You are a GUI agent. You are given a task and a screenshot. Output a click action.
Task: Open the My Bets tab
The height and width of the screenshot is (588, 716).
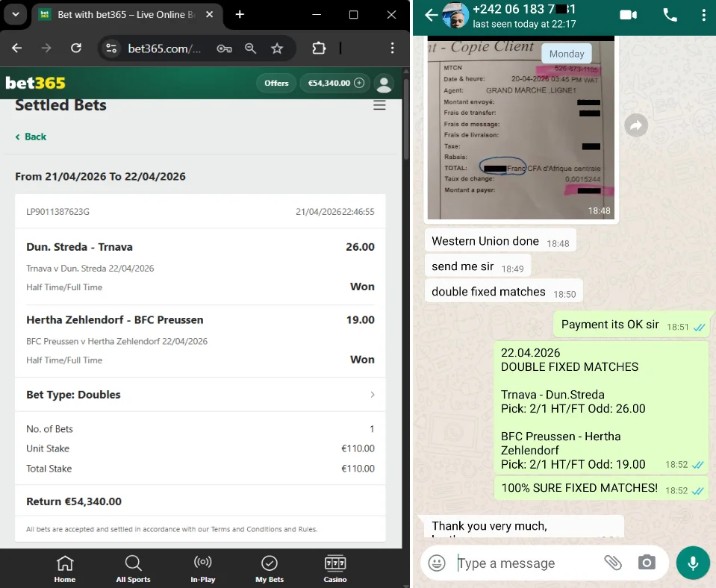[x=270, y=569]
